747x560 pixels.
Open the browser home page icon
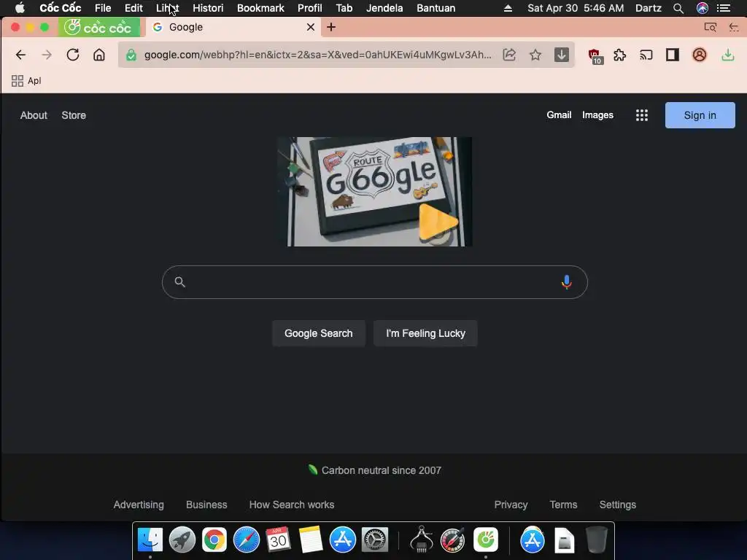click(99, 55)
